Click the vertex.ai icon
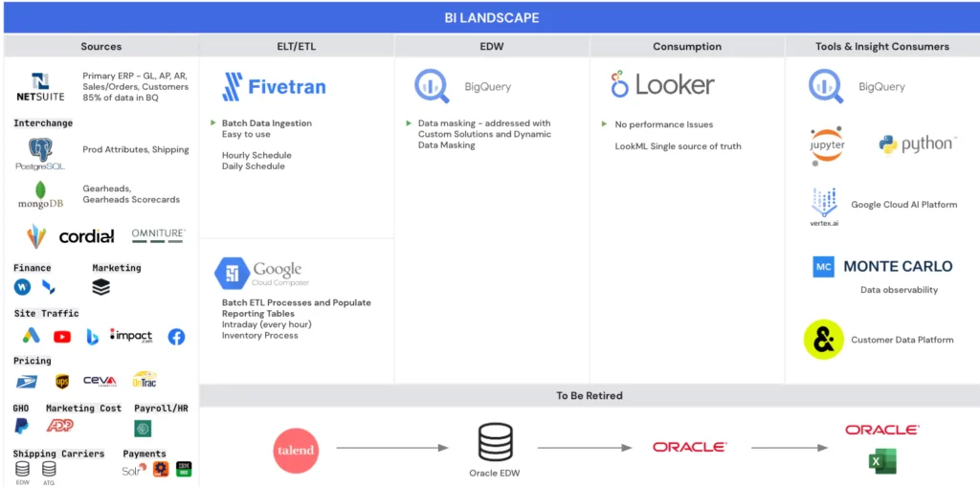 [824, 207]
